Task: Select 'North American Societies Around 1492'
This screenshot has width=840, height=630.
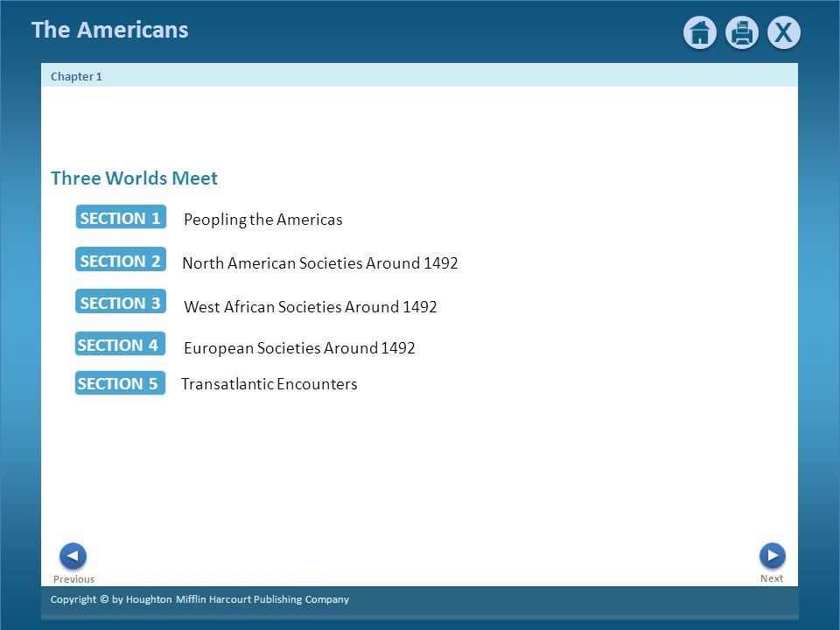Action: pyautogui.click(x=320, y=263)
